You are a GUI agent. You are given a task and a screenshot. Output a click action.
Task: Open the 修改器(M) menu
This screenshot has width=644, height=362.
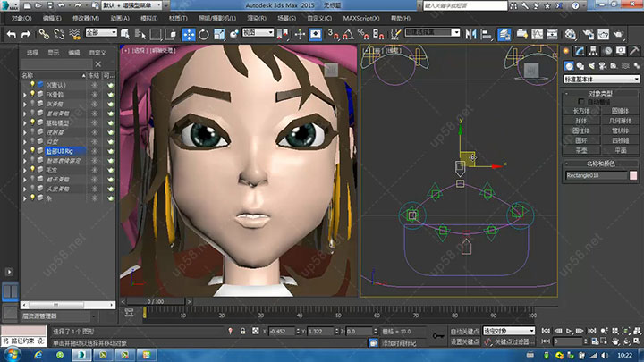tap(86, 18)
